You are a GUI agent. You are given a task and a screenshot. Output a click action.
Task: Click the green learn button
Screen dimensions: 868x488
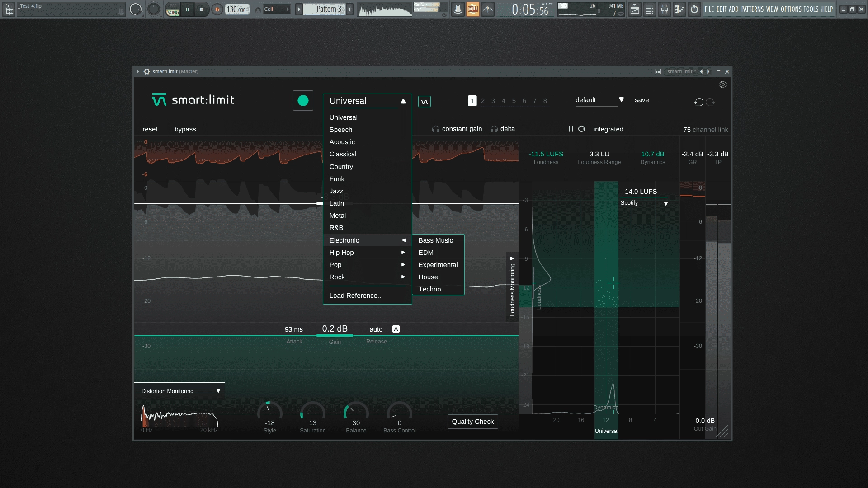coord(303,100)
